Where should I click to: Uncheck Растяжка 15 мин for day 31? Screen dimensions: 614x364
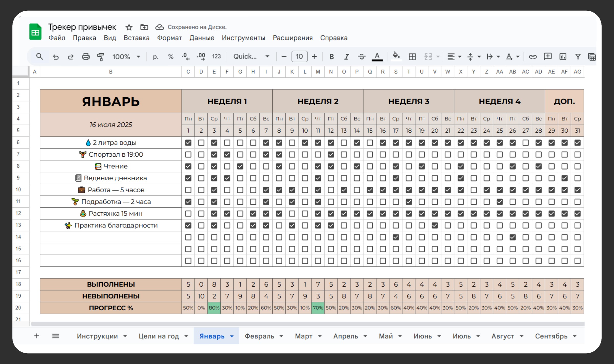[577, 214]
